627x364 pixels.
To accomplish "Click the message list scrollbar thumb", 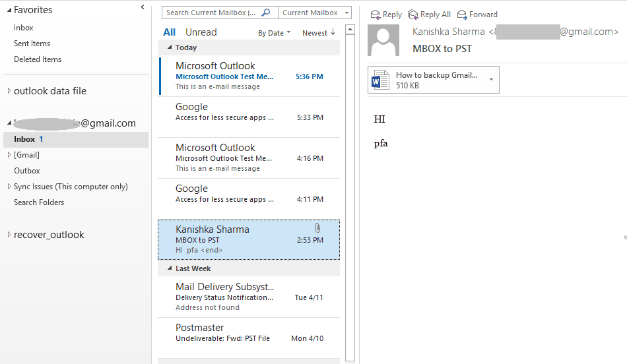I will [350, 197].
